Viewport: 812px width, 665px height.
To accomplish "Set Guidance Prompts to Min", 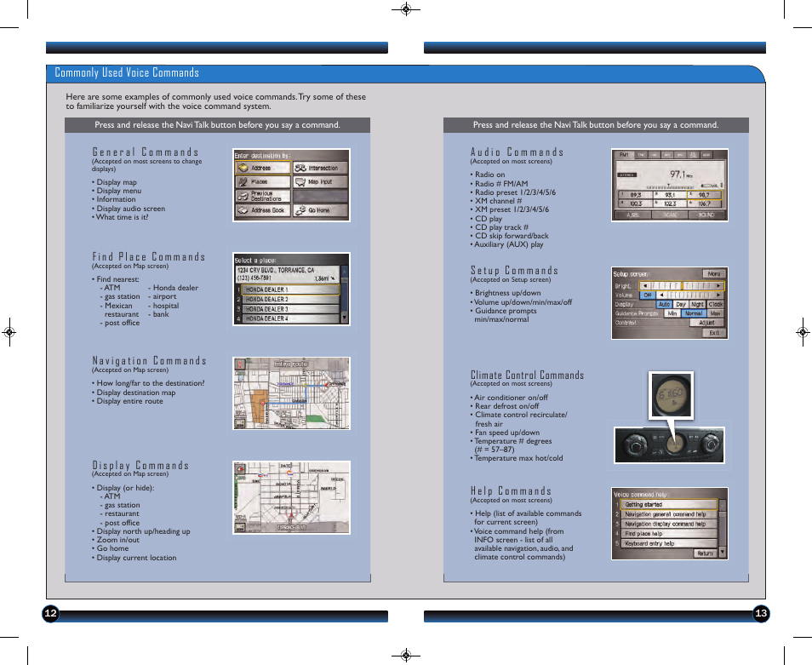I will coord(672,313).
